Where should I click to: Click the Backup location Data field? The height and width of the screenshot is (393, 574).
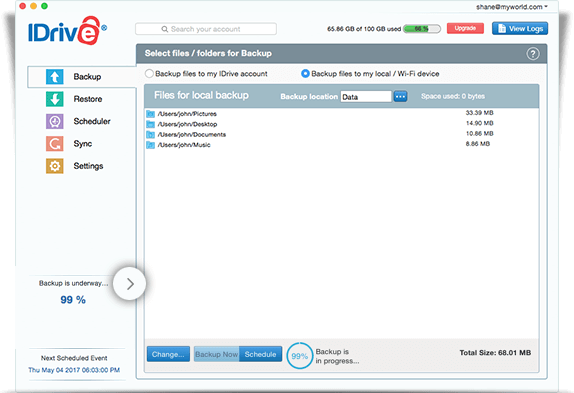(366, 97)
